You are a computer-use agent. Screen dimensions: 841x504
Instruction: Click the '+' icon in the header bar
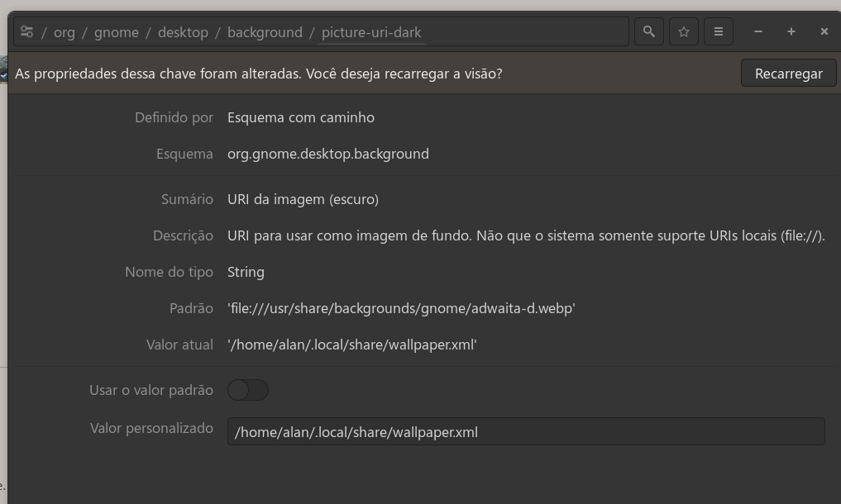coord(791,31)
